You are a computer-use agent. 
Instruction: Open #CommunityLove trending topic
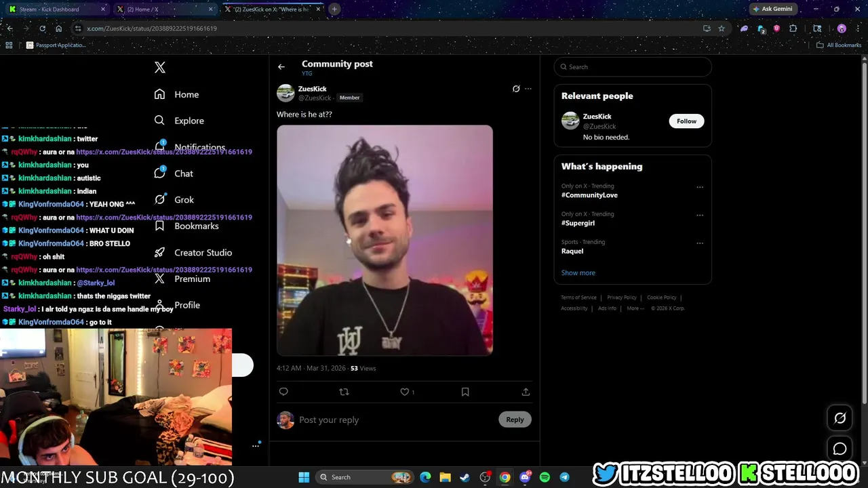click(589, 195)
